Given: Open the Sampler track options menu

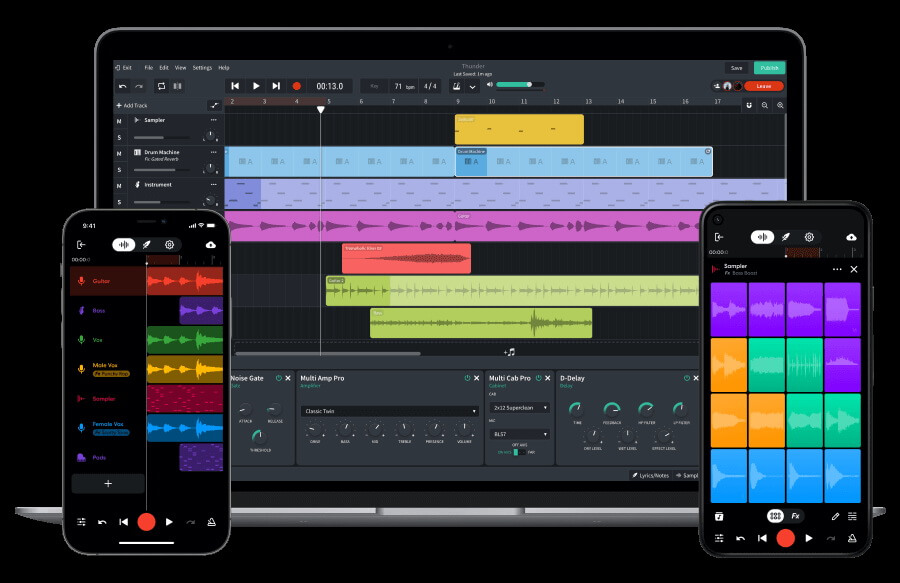Looking at the screenshot, I should click(214, 120).
